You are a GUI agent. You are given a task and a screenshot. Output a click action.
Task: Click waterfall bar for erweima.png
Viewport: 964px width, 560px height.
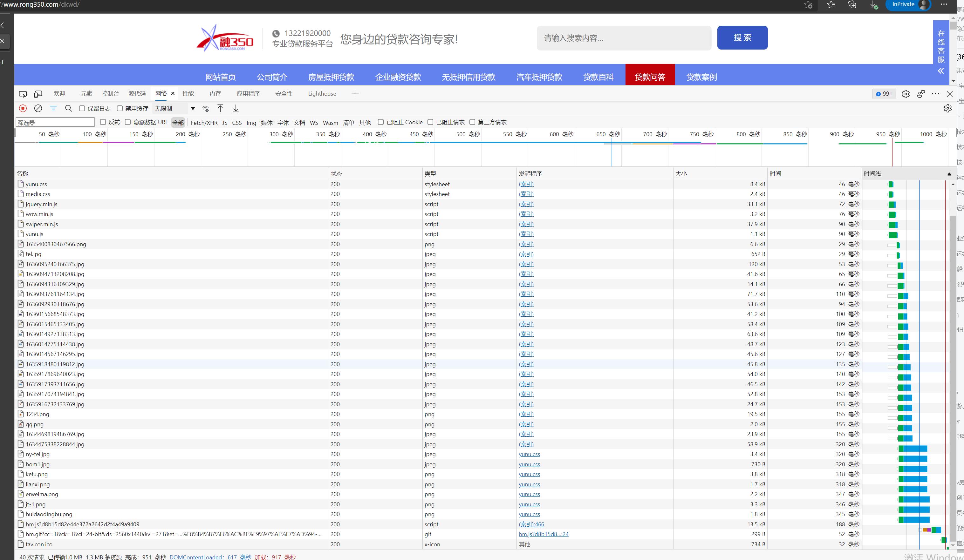pyautogui.click(x=914, y=499)
